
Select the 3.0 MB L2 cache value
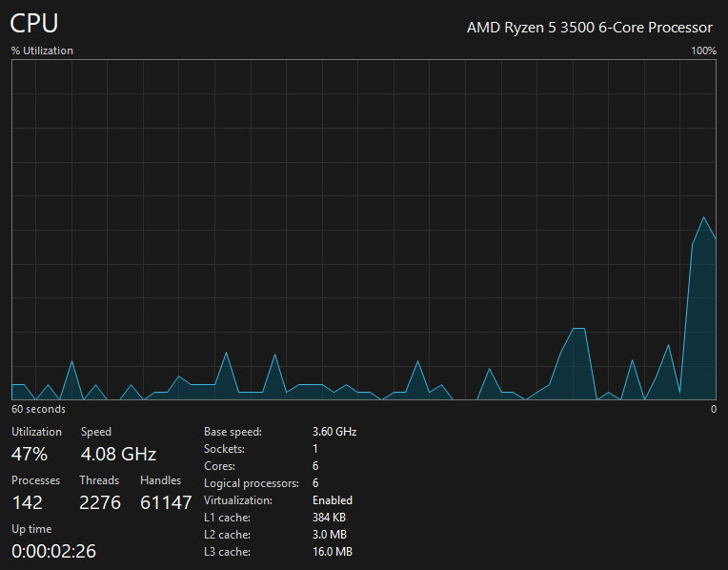click(330, 535)
